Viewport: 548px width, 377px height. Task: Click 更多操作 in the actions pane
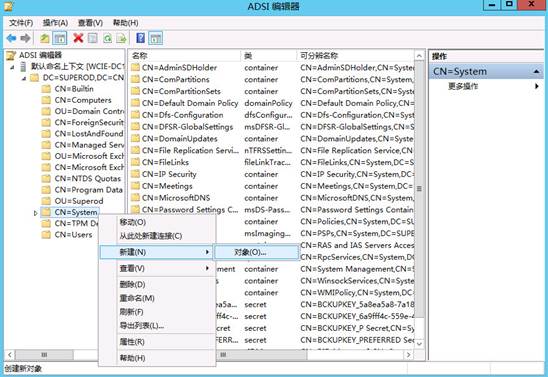(x=463, y=86)
